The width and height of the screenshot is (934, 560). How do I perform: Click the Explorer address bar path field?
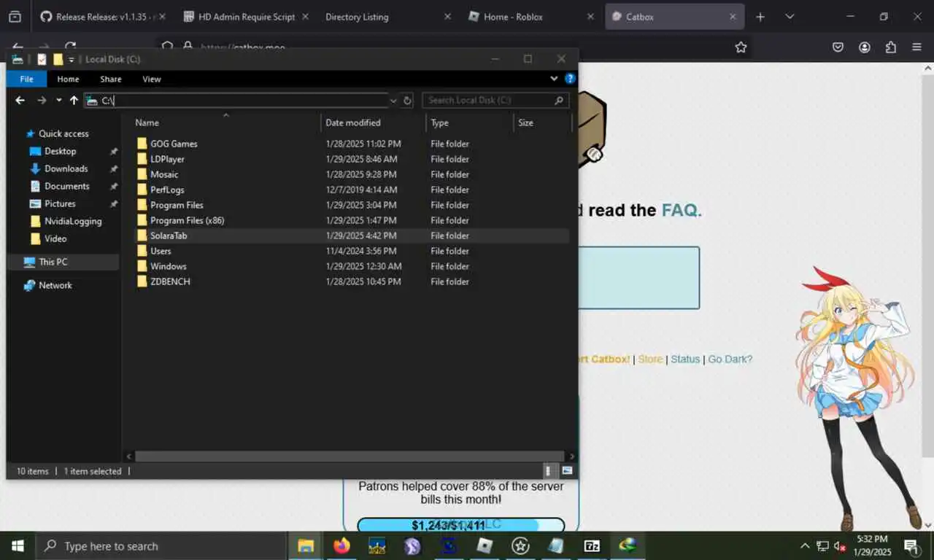click(236, 101)
